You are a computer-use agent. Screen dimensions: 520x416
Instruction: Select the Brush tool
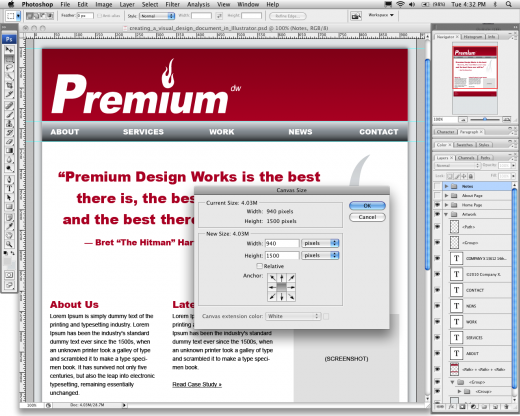[x=9, y=115]
